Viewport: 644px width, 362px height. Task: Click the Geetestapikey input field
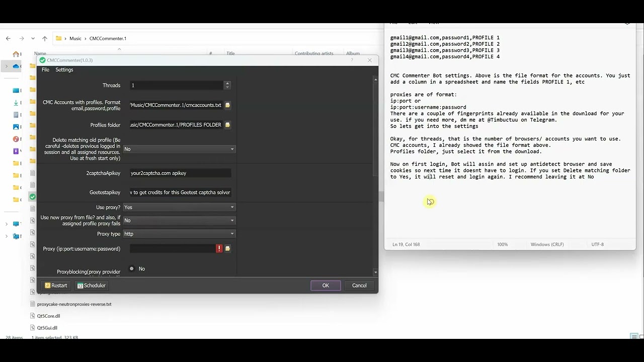pyautogui.click(x=180, y=192)
